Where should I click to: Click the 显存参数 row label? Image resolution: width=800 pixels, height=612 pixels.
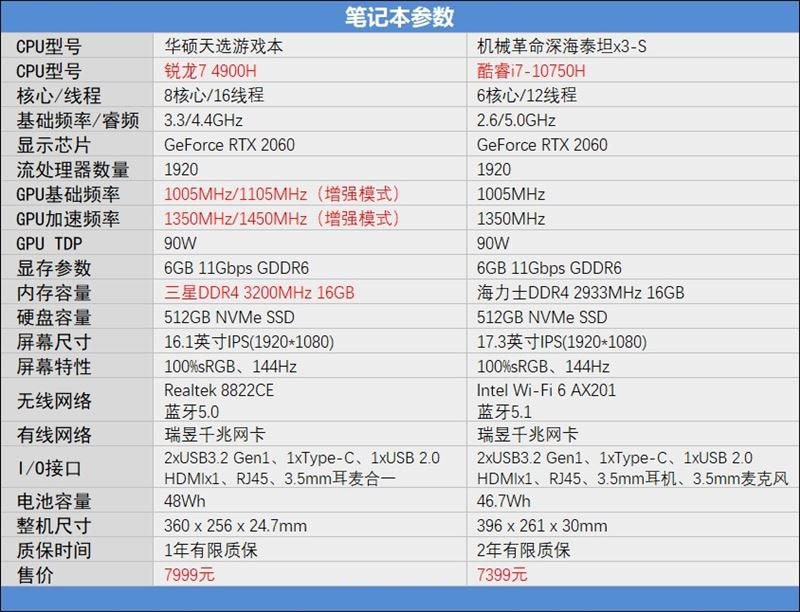click(x=54, y=268)
